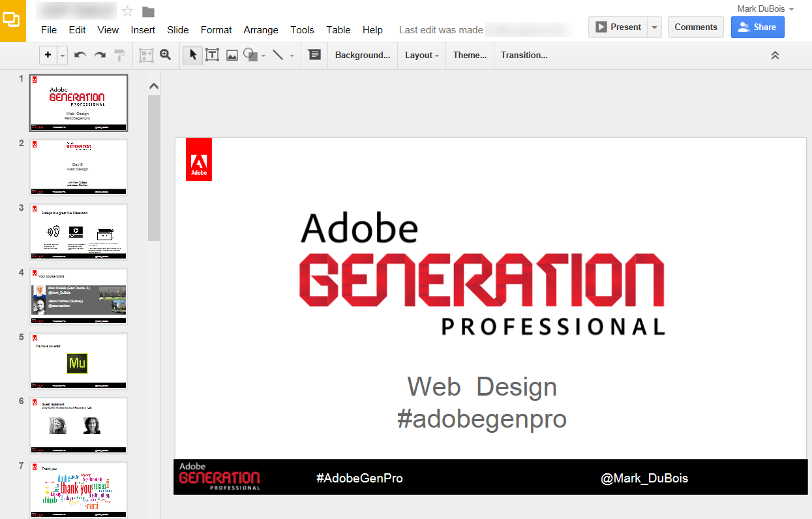The image size is (812, 519).
Task: Open the Theme chooser
Action: tap(470, 55)
